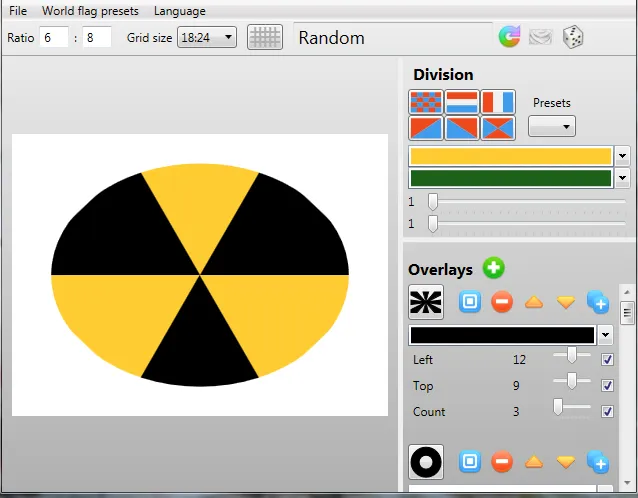Change the ring overlay type icon
This screenshot has height=498, width=638.
[x=426, y=462]
